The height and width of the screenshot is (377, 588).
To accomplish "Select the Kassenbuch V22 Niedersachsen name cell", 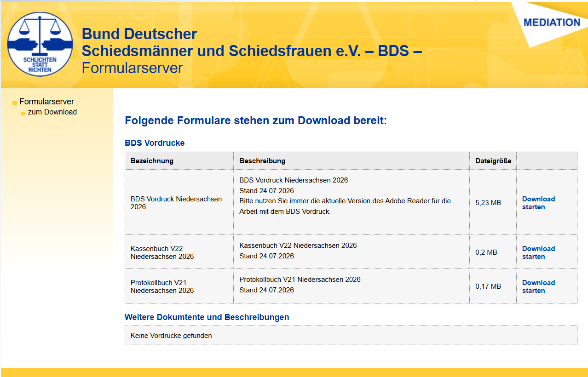I will click(179, 252).
